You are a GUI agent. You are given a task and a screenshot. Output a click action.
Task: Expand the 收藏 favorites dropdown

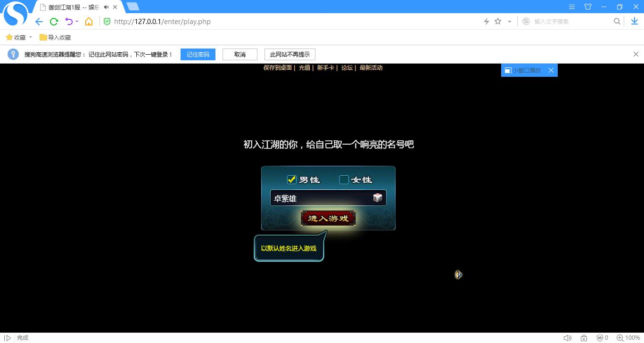pyautogui.click(x=31, y=37)
